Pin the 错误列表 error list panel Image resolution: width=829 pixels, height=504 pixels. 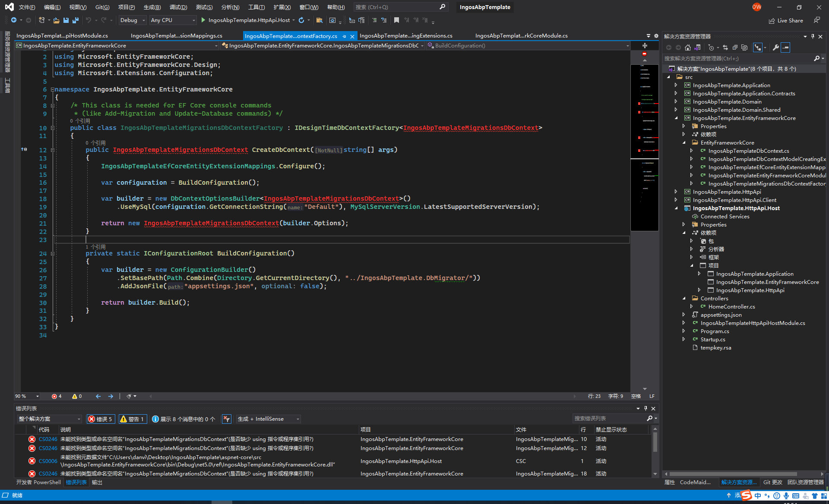pos(645,408)
